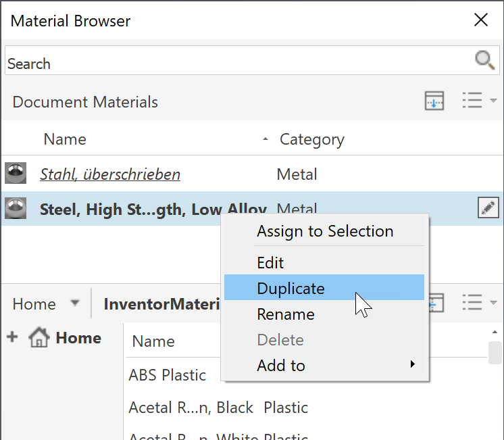
Task: Click the Plastic category of Acetal Black
Action: tap(286, 407)
